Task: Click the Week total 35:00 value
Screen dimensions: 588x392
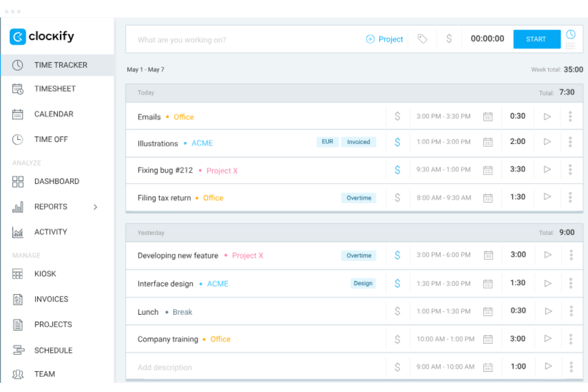Action: point(573,70)
